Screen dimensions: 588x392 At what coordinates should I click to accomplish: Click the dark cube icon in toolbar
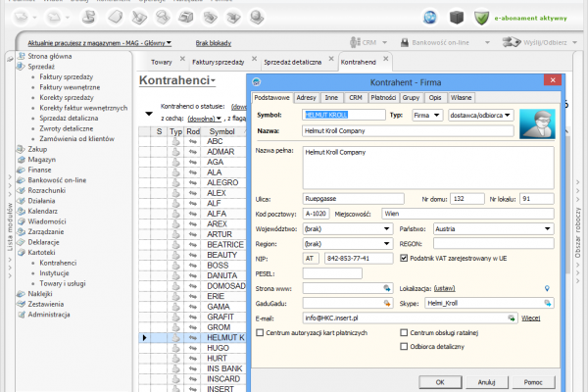point(456,17)
